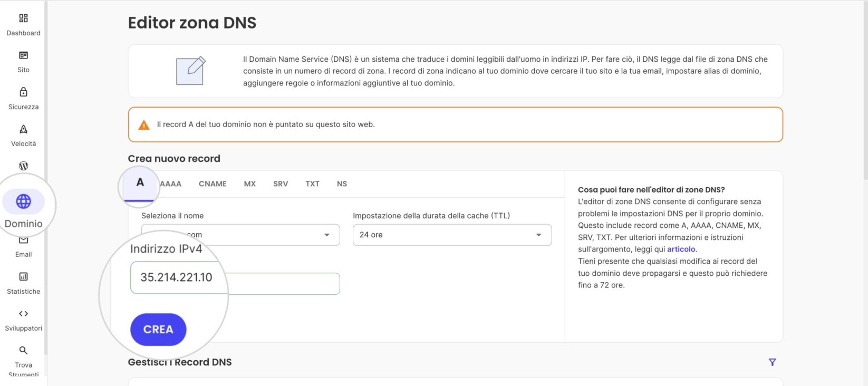The image size is (868, 386).
Task: Click the sidebar vertical scrollbar
Action: click(46, 178)
